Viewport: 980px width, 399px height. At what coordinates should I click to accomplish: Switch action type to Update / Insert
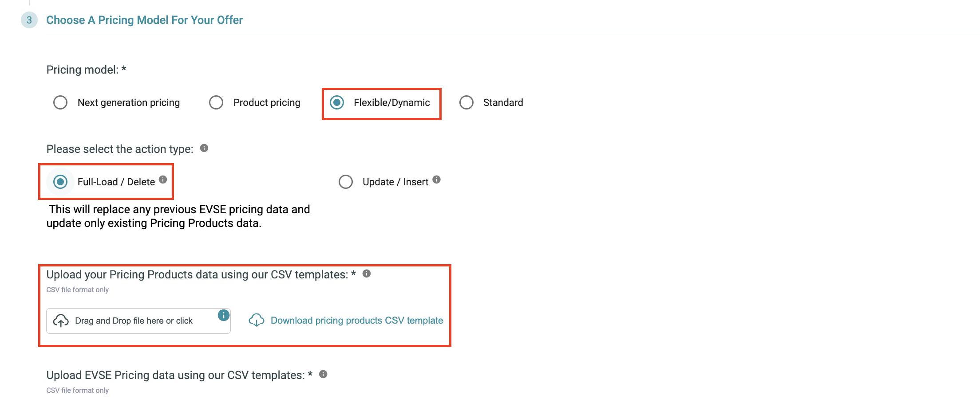[x=346, y=182]
